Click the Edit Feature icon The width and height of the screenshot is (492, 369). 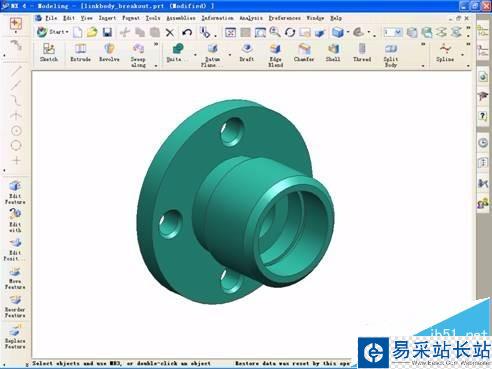click(x=15, y=192)
